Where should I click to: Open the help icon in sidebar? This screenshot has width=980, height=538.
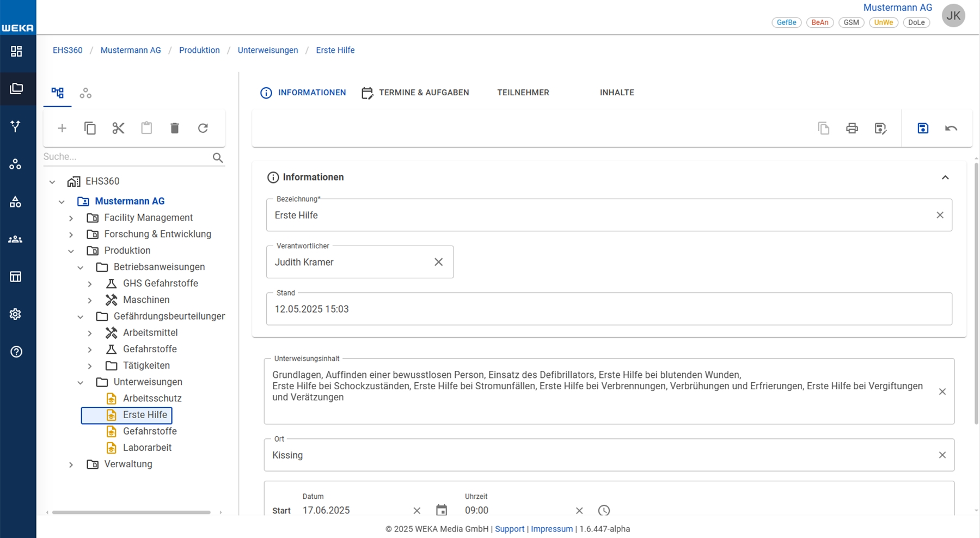click(16, 352)
